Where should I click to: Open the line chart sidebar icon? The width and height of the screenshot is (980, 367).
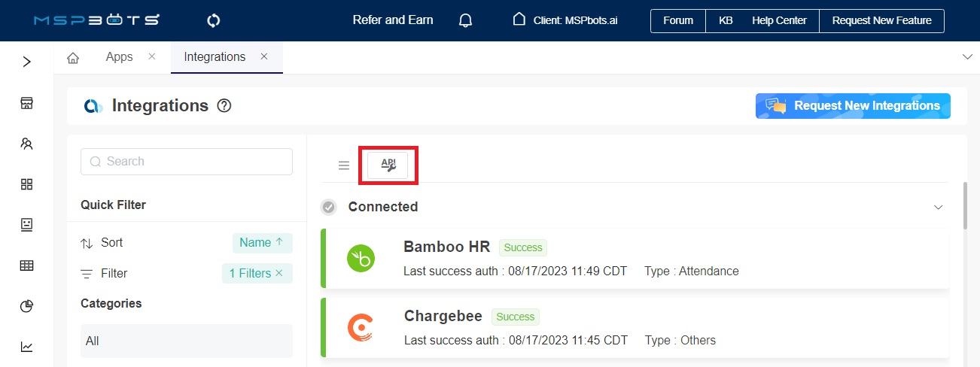(x=27, y=347)
